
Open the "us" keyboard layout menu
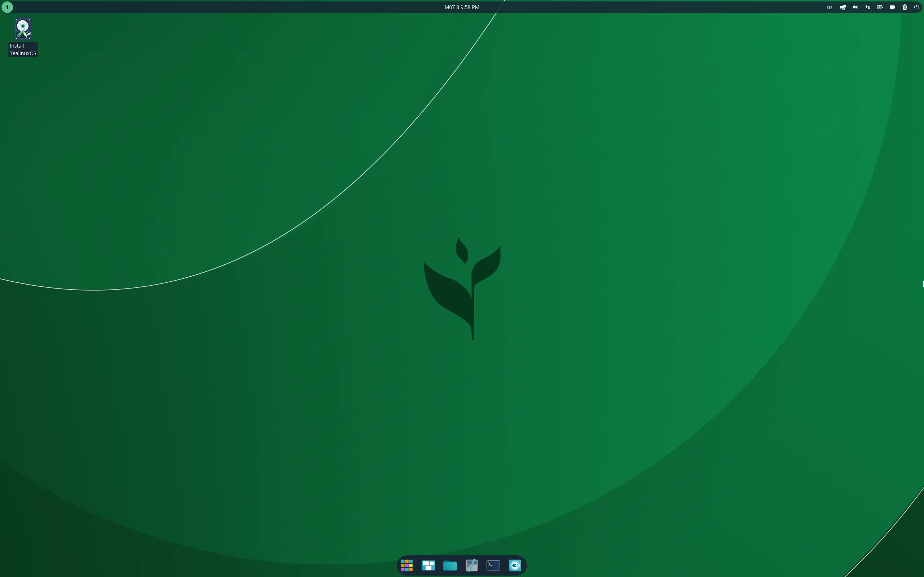[829, 7]
